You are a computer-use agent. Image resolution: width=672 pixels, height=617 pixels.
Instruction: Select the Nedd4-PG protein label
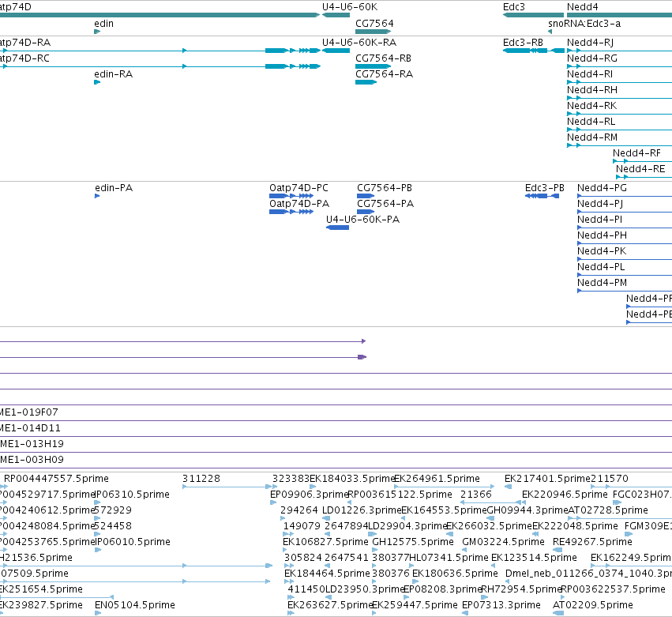click(602, 188)
